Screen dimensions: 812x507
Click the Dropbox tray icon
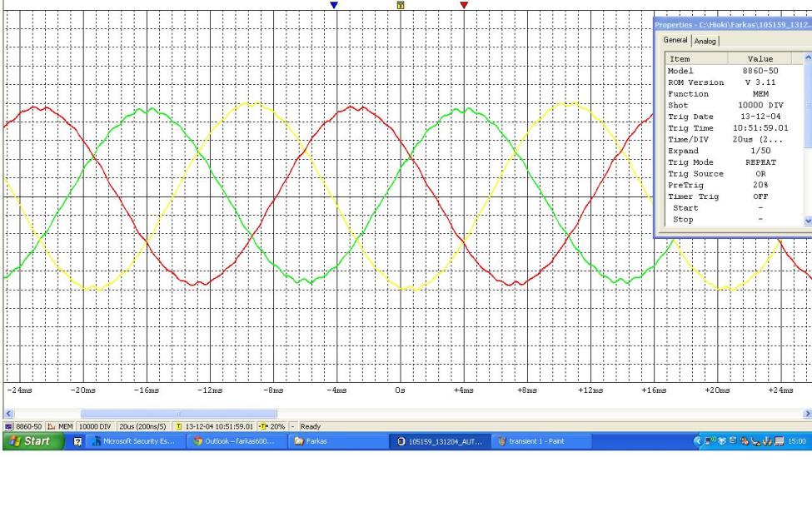tap(722, 441)
